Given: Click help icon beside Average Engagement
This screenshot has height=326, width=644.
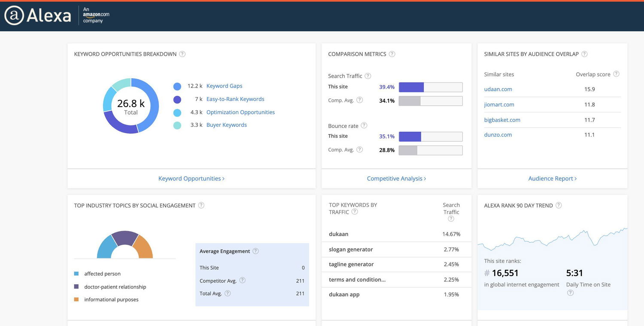Looking at the screenshot, I should (x=256, y=251).
